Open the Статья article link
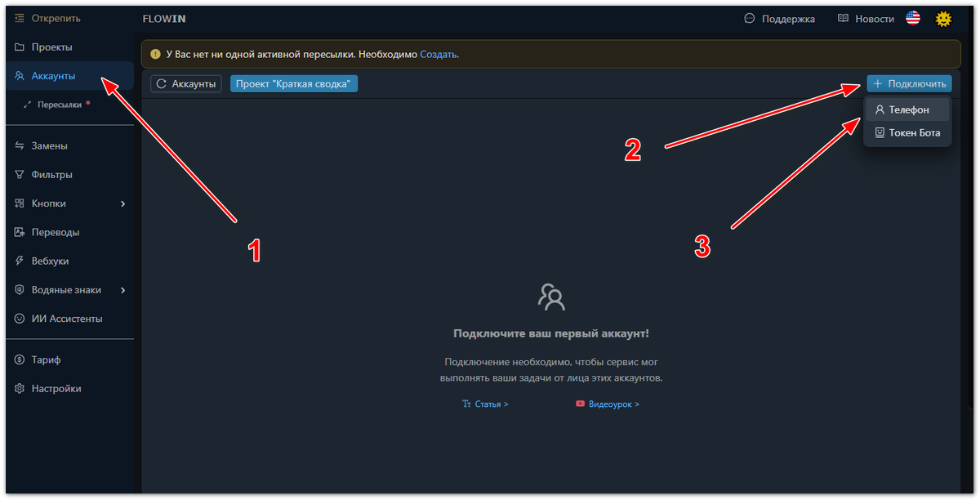This screenshot has height=500, width=980. coord(486,404)
